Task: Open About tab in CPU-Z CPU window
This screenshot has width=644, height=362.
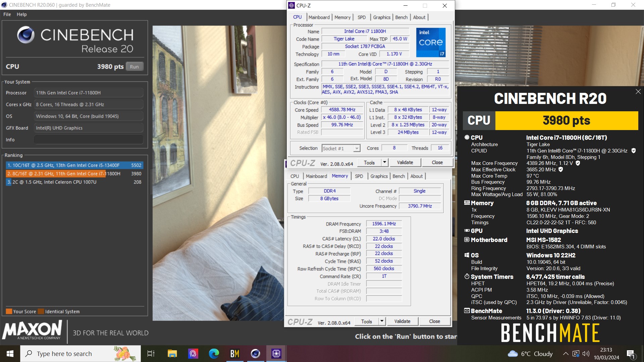Action: [419, 17]
